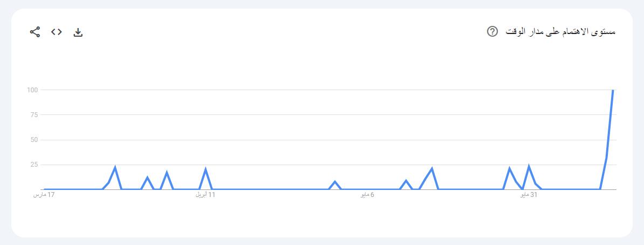Click the title مستوى الاهتمام على مدار الوقت
The width and height of the screenshot is (644, 245).
click(560, 31)
